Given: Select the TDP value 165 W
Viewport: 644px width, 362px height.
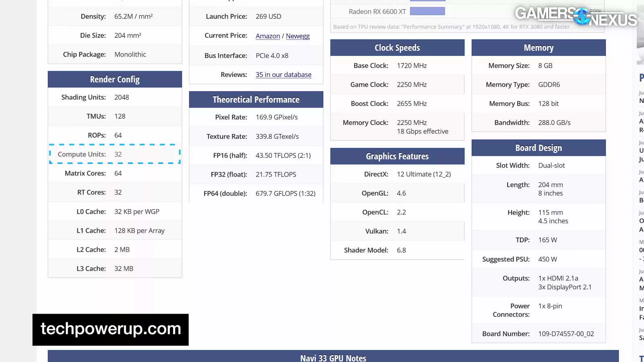Looking at the screenshot, I should (x=548, y=240).
